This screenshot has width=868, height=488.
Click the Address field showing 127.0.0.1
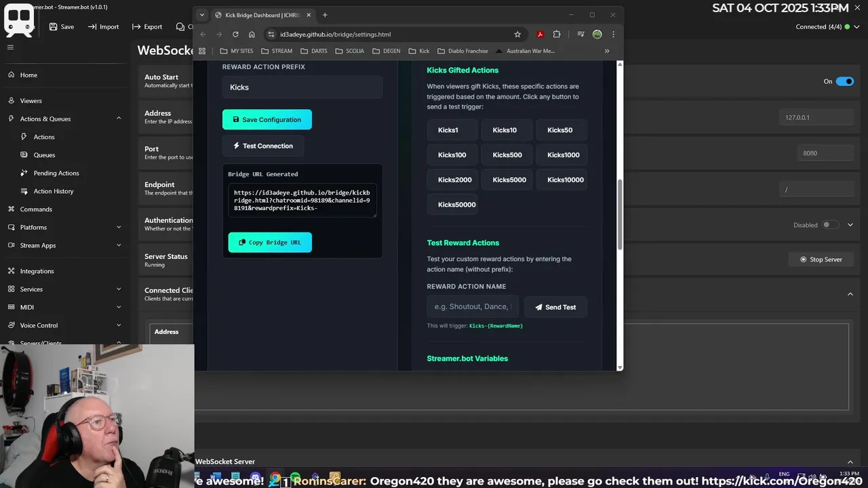coord(816,117)
